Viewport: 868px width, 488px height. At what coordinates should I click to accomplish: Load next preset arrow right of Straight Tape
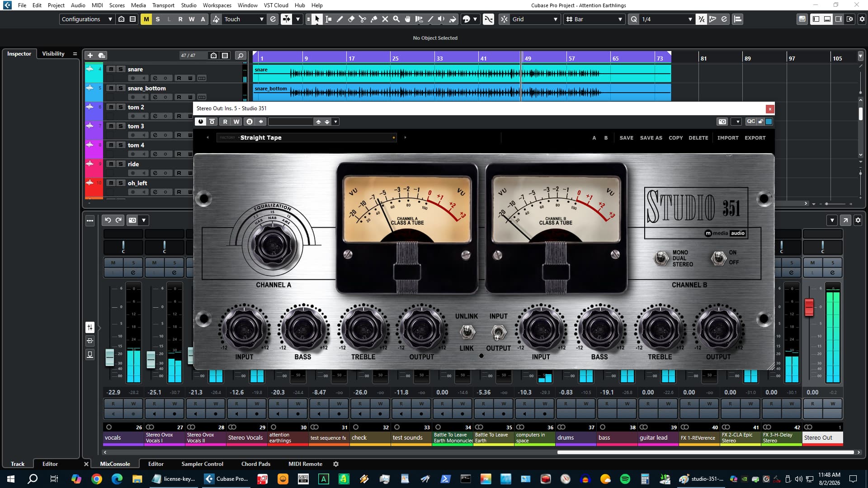tap(405, 137)
